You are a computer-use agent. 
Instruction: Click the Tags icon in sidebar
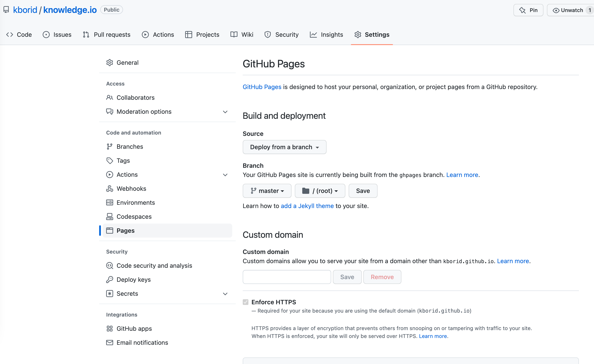[x=109, y=161]
